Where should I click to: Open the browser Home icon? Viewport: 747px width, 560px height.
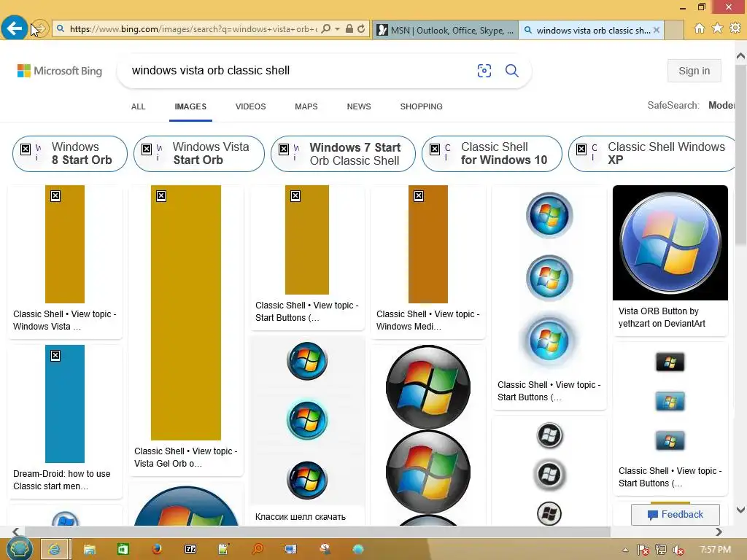point(700,28)
